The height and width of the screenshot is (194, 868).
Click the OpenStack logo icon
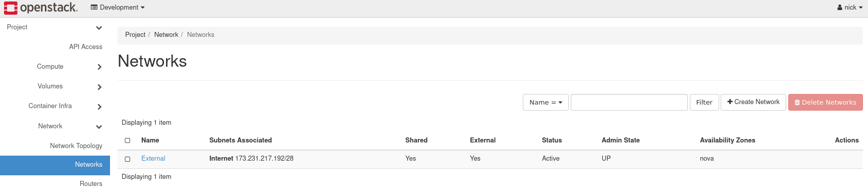tap(11, 8)
